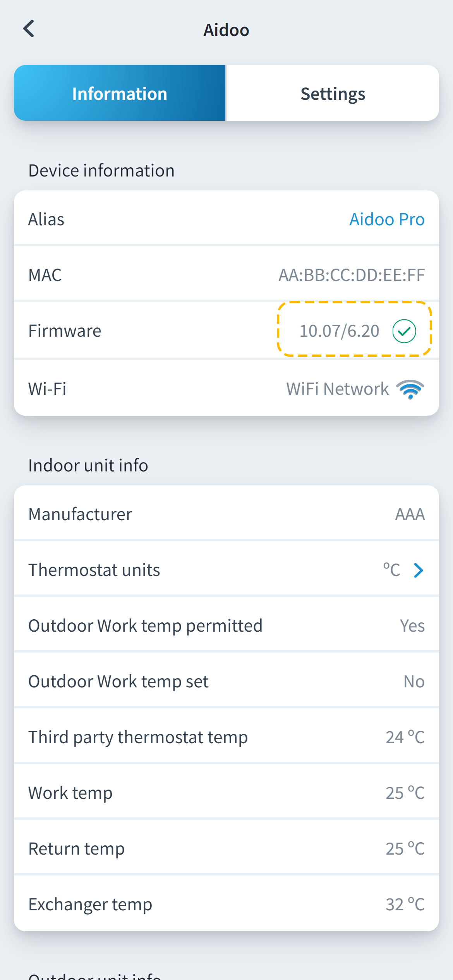Select the Manufacturer row
Viewport: 453px width, 980px height.
click(226, 514)
